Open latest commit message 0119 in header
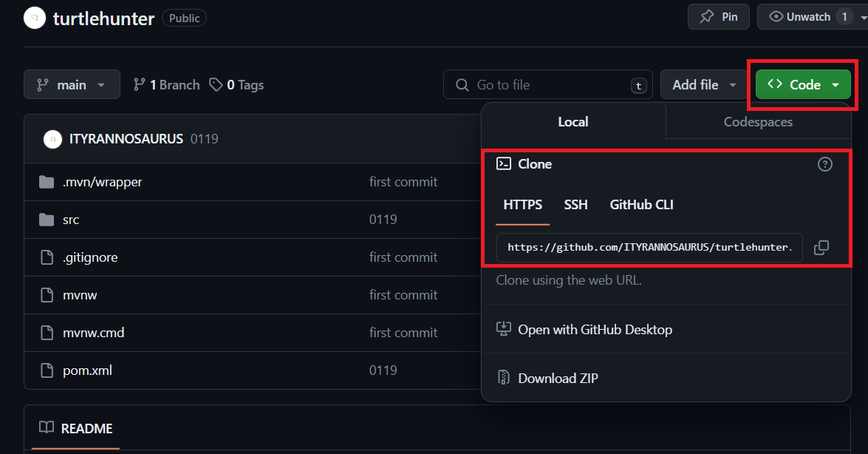Viewport: 868px width, 454px height. (205, 138)
